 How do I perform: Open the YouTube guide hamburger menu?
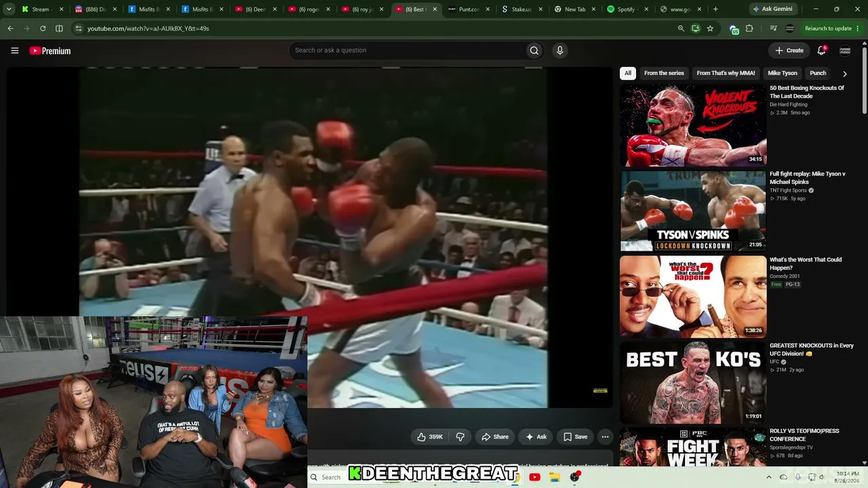14,50
